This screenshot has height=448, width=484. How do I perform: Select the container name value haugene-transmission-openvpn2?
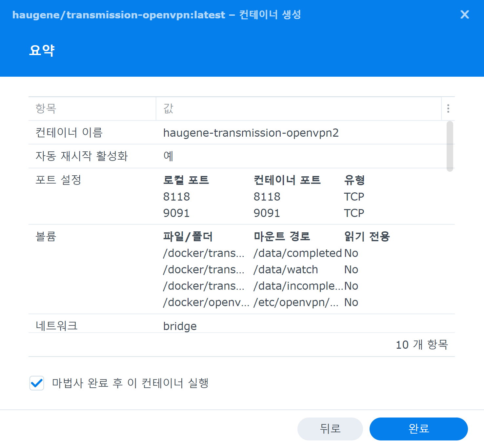point(251,133)
